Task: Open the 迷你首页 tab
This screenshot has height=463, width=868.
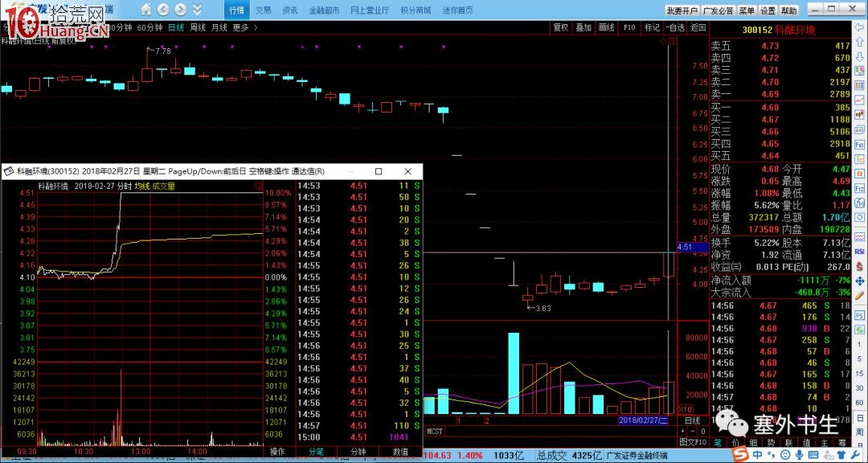Action: coord(458,10)
